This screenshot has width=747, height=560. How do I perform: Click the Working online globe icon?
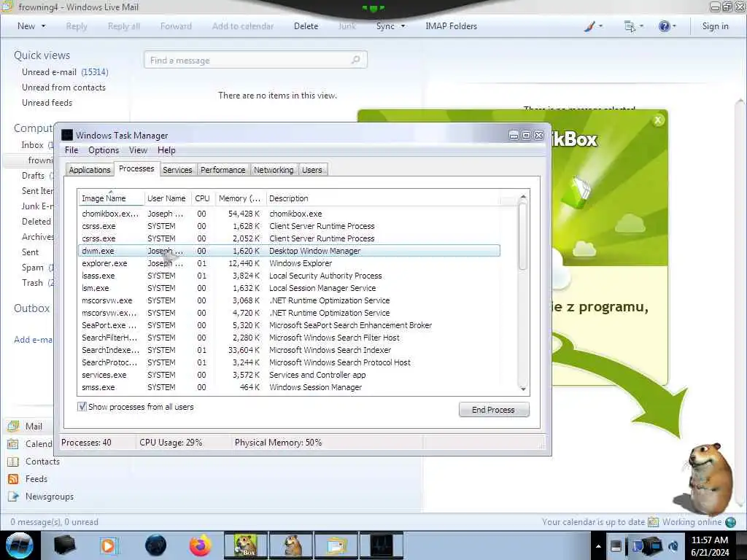pos(730,522)
